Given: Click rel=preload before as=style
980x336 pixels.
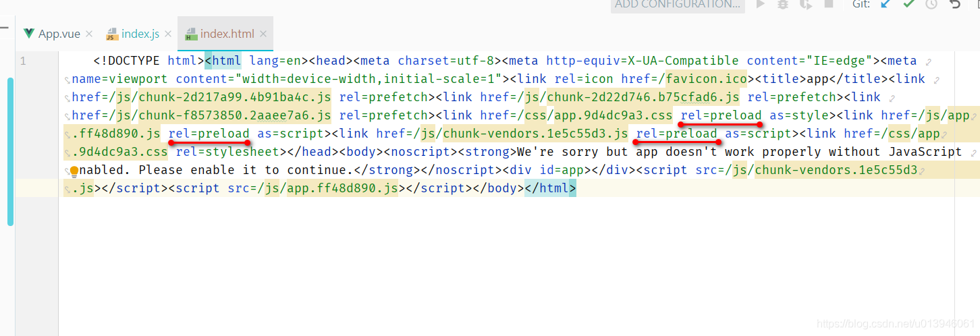Looking at the screenshot, I should click(721, 115).
